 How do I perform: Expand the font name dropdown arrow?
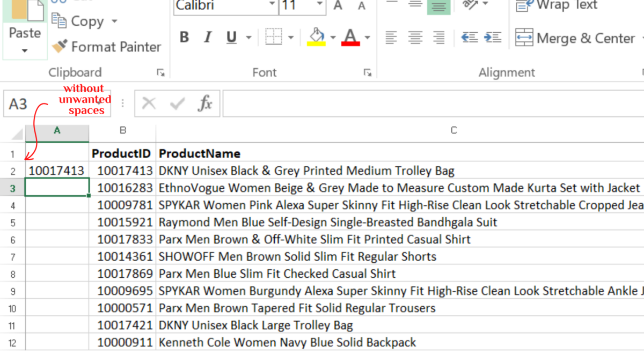coord(272,4)
